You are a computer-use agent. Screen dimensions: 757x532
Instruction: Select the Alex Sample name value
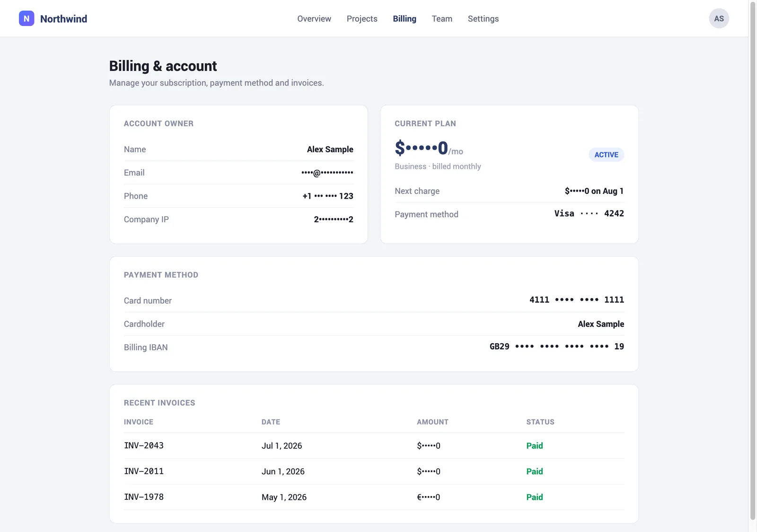click(330, 149)
